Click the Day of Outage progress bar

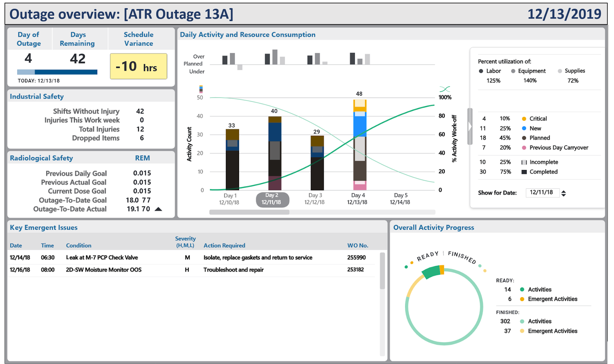coord(57,72)
